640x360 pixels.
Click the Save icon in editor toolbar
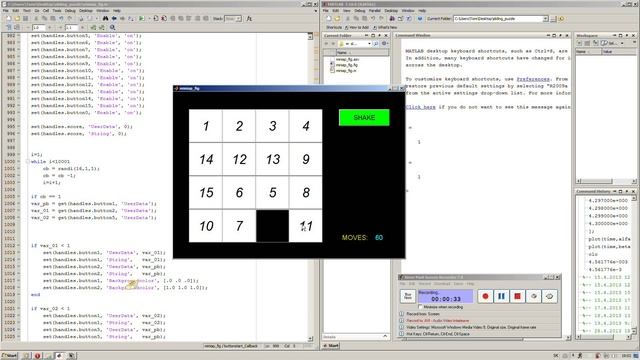coord(25,18)
